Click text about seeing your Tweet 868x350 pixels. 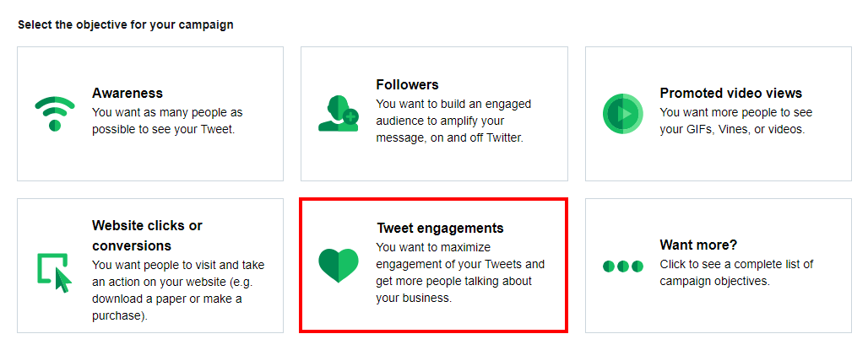[x=167, y=121]
